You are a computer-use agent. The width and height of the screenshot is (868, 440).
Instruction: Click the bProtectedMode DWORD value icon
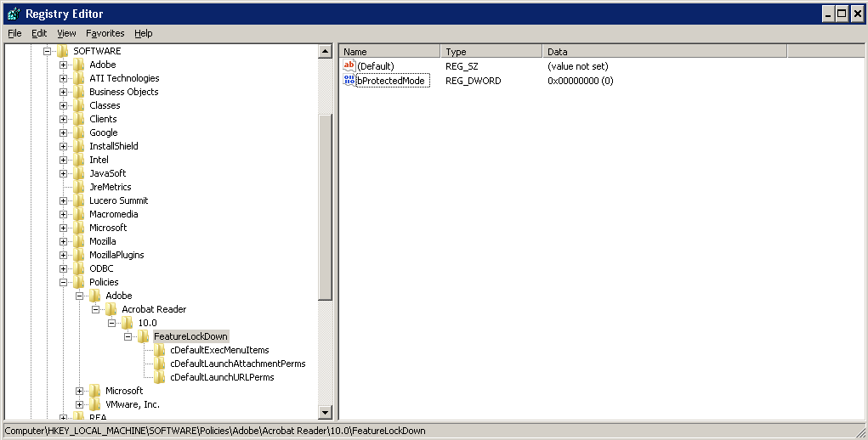pyautogui.click(x=349, y=80)
